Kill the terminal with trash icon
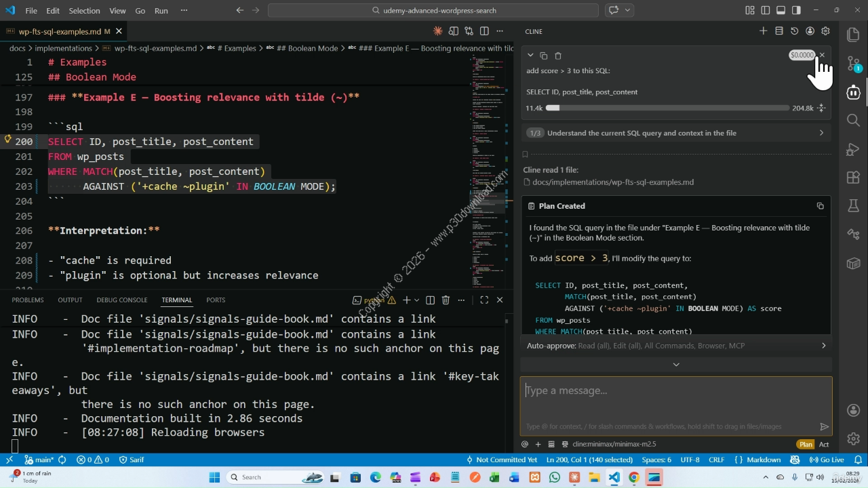Image resolution: width=868 pixels, height=488 pixels. click(446, 300)
